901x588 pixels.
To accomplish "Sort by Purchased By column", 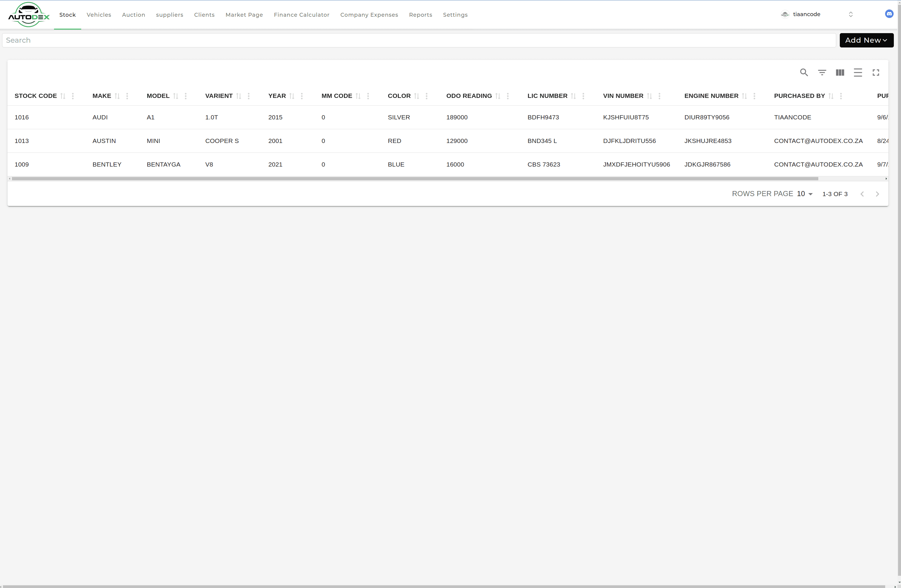I will tap(831, 96).
